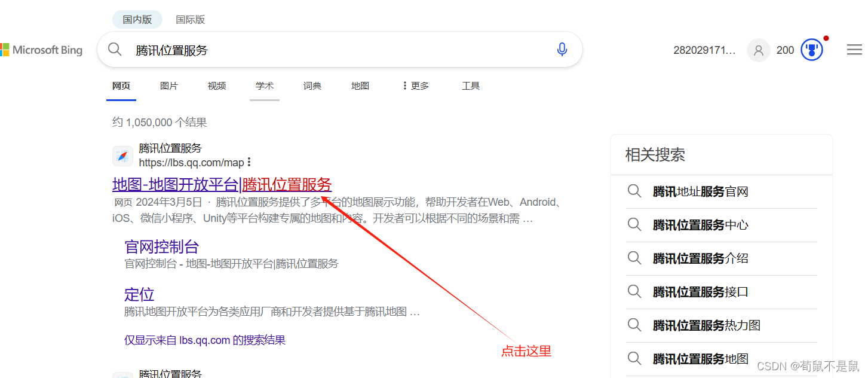Click magnifier icon beside 腾讯位置服务地图
Screen dimensions: 868x378
click(x=634, y=359)
